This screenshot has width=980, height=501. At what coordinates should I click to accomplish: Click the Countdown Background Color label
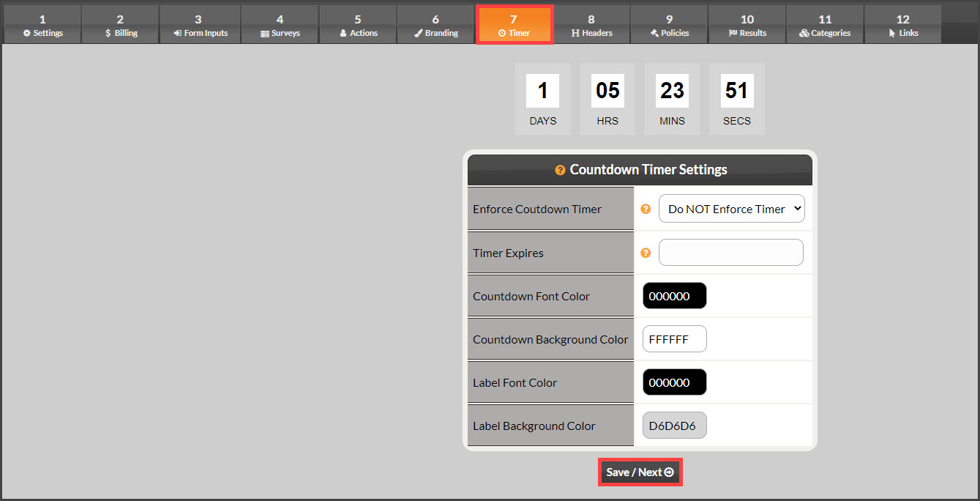click(x=550, y=339)
